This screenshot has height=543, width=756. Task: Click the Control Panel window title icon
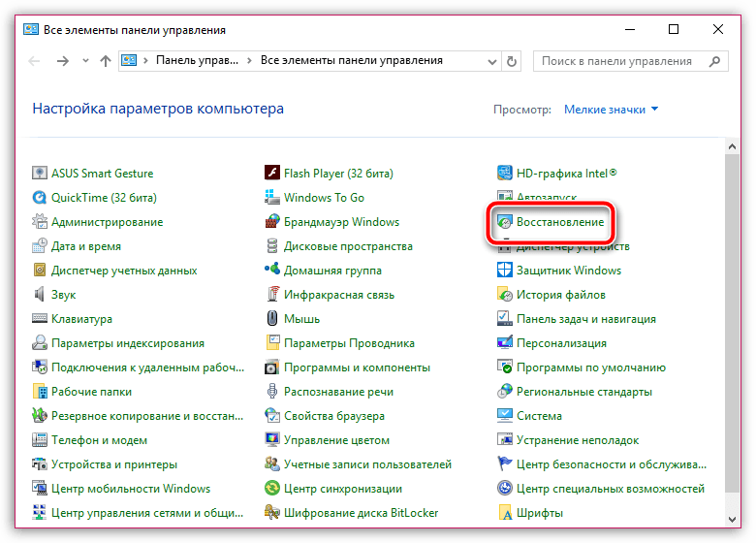tap(31, 29)
